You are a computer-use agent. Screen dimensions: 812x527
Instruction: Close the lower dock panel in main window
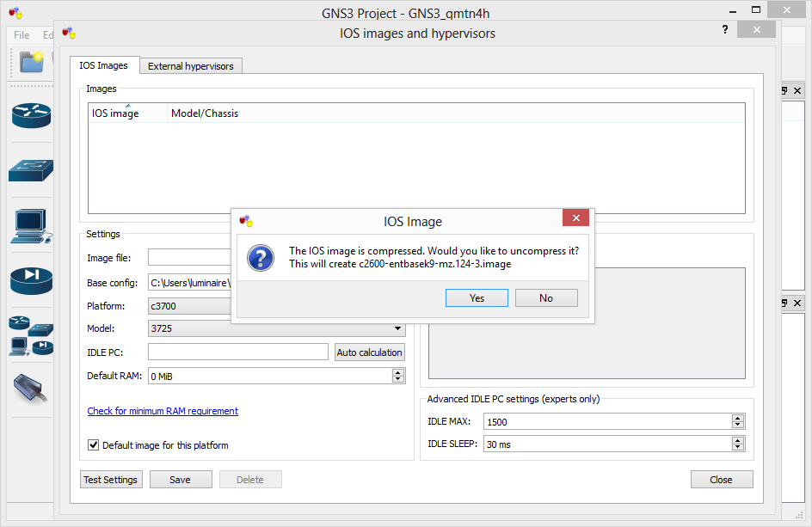(x=797, y=303)
